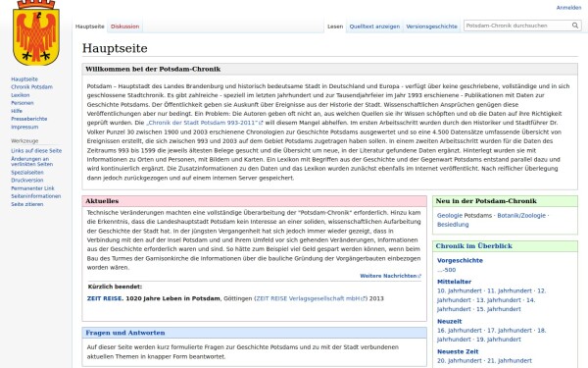588x368 pixels.
Task: Open the Neuzeit heading link
Action: [x=449, y=322]
